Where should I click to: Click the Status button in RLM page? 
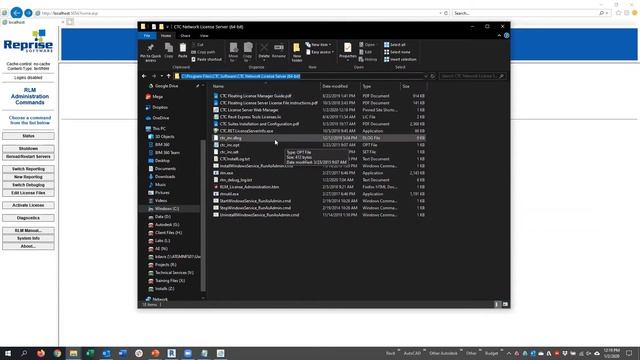(x=28, y=136)
